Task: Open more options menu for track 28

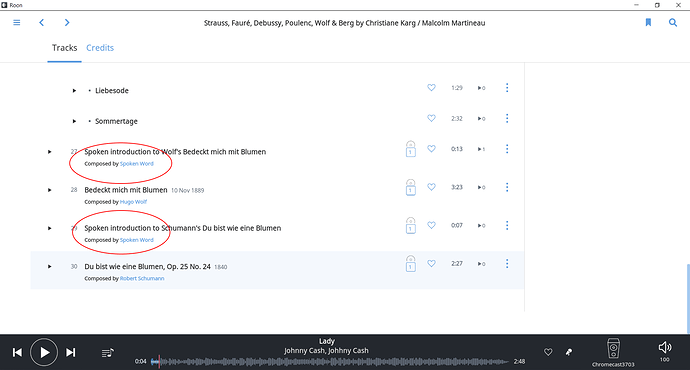Action: point(507,187)
